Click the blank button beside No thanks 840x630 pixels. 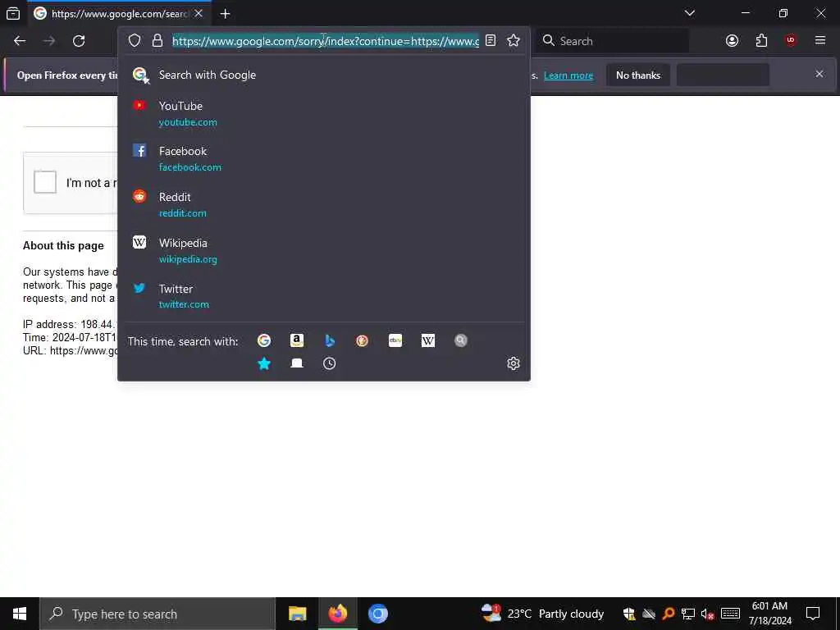tap(724, 75)
